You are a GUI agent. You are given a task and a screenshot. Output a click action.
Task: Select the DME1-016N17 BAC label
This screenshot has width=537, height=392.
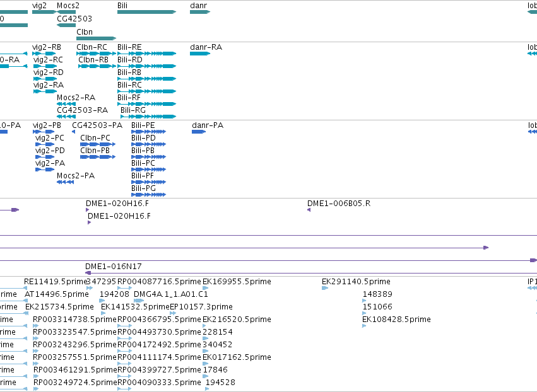pos(114,267)
